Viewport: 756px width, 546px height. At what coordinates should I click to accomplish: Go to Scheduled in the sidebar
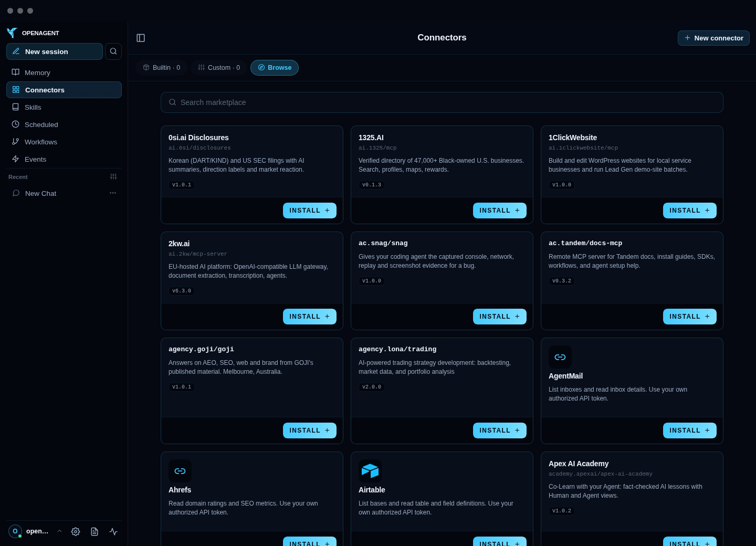64,124
